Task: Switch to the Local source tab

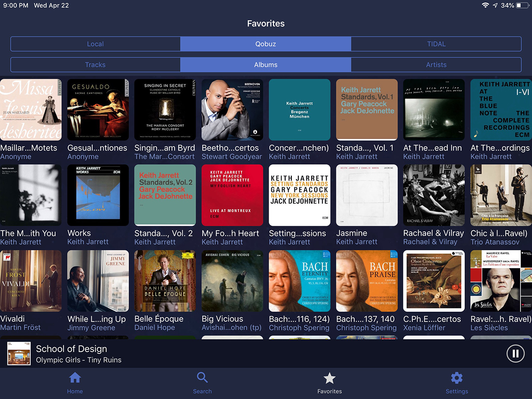Action: click(95, 44)
